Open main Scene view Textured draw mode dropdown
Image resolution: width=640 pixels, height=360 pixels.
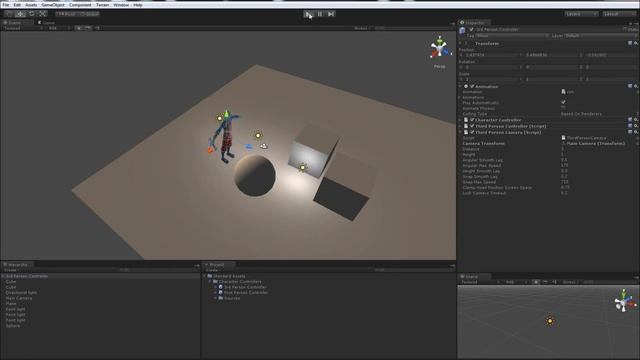(22, 28)
